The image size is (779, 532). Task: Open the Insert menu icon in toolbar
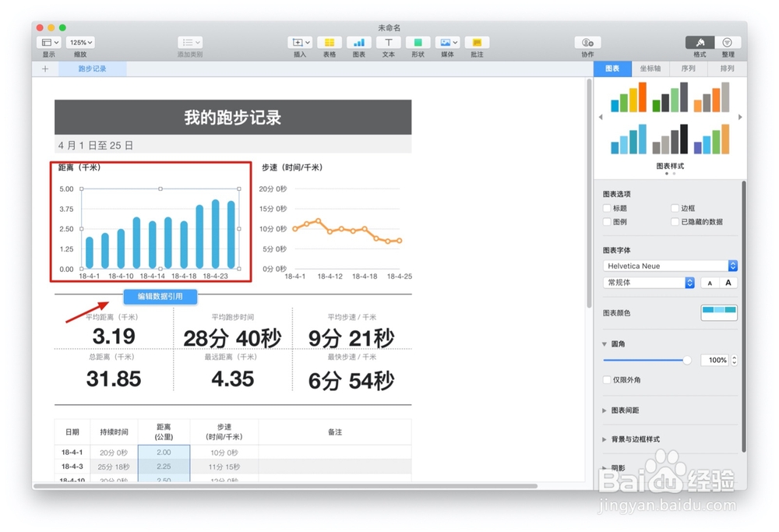click(300, 43)
